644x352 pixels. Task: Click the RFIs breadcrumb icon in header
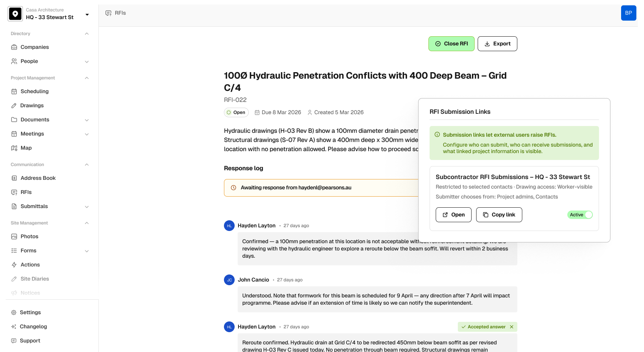click(108, 13)
